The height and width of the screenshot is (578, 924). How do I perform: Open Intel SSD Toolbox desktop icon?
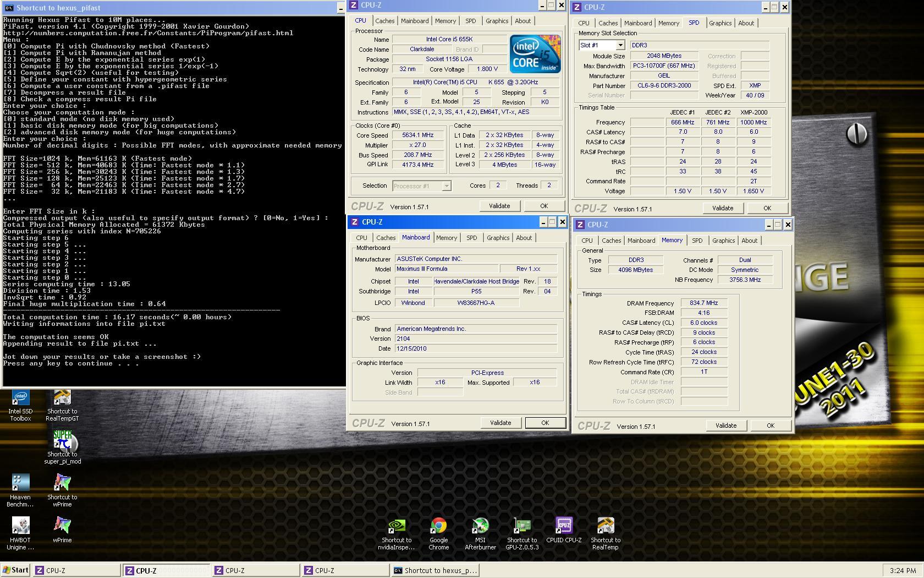pyautogui.click(x=20, y=406)
